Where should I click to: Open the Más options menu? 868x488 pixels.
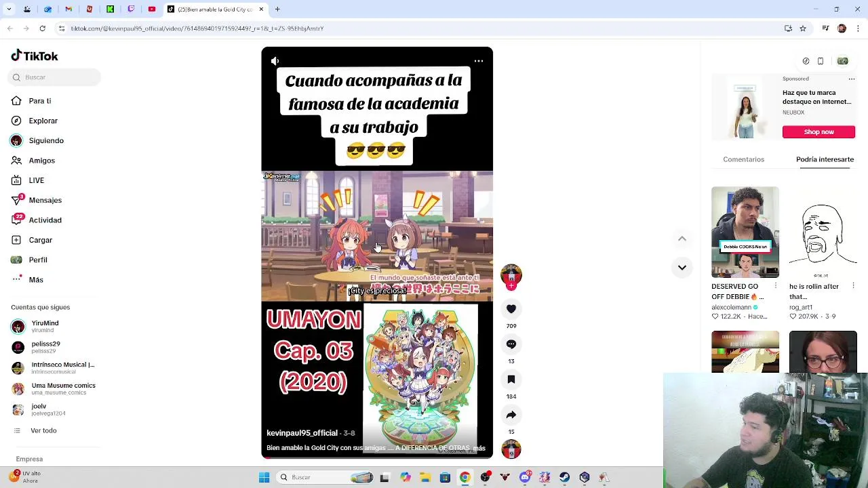[36, 280]
